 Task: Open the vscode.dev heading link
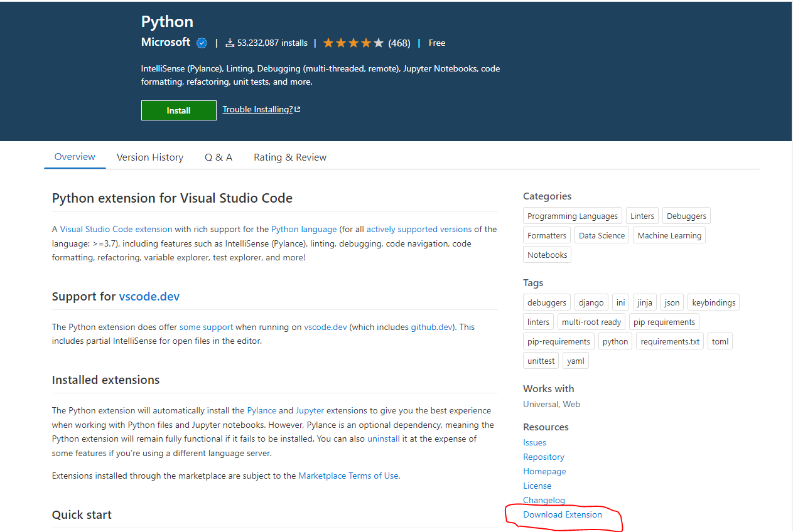pyautogui.click(x=149, y=296)
